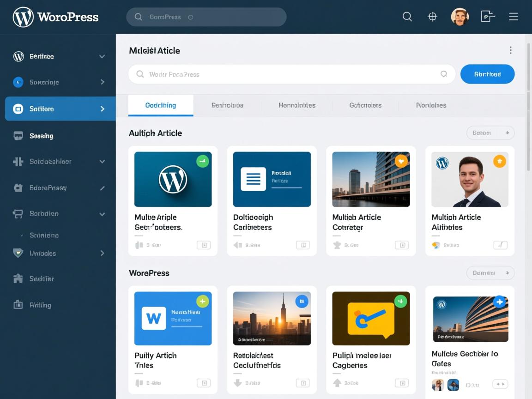Open the Soaeing sidebar link
532x399 pixels.
(41, 136)
